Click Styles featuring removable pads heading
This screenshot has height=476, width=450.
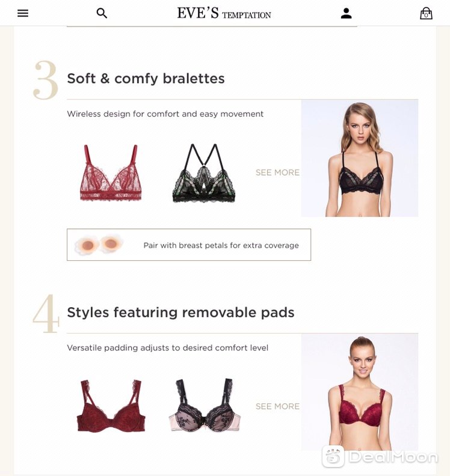180,313
